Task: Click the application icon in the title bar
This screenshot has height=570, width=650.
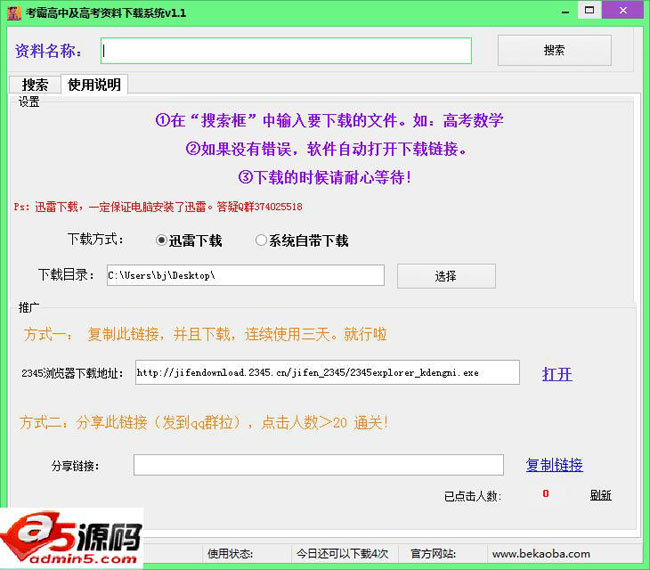Action: click(x=14, y=13)
